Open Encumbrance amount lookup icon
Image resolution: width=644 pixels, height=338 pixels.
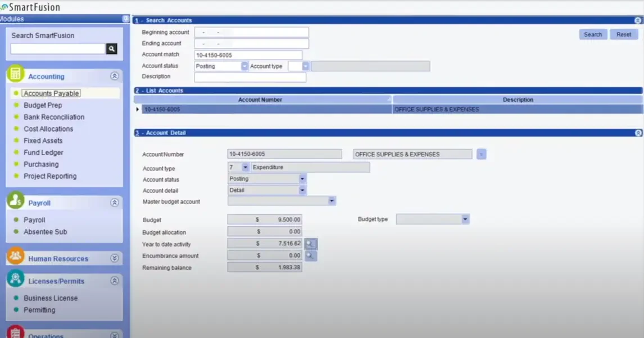click(x=311, y=256)
